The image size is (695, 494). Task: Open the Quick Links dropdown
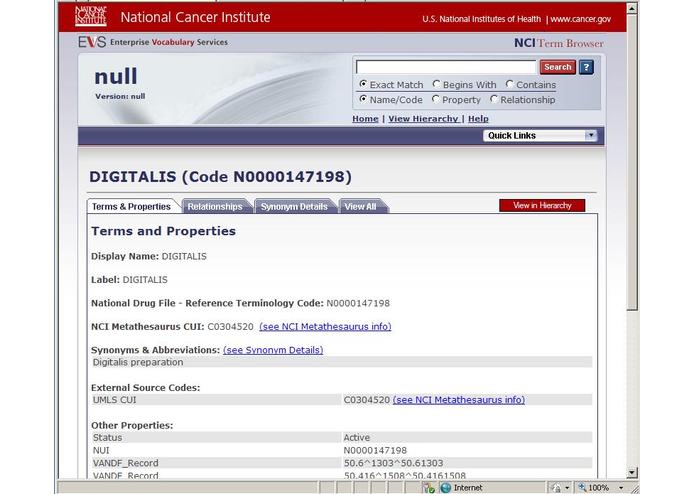(540, 136)
